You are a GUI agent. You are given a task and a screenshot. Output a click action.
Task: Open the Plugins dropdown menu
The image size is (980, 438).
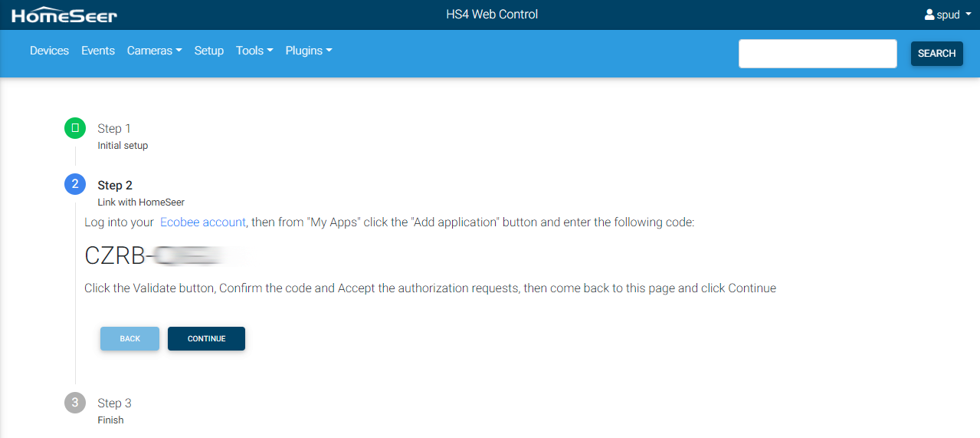click(x=308, y=51)
